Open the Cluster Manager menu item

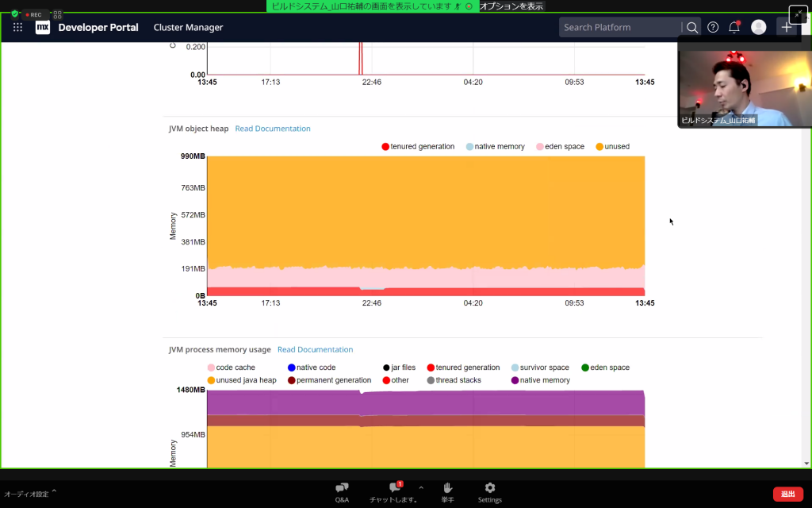tap(188, 27)
